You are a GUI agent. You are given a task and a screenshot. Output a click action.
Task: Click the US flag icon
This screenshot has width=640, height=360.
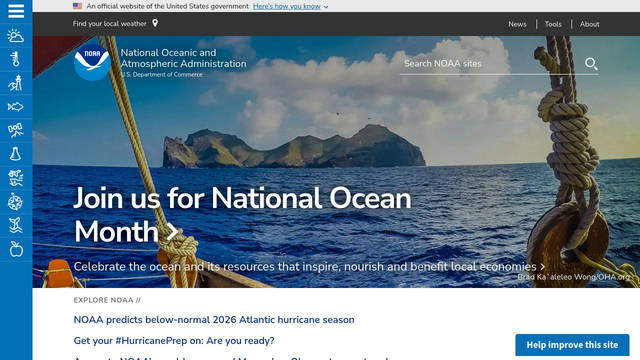(x=78, y=6)
